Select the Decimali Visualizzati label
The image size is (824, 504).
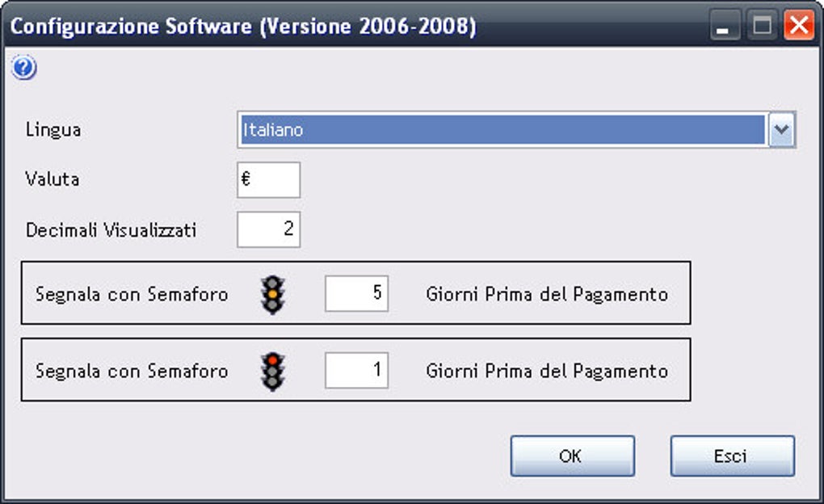tap(111, 230)
